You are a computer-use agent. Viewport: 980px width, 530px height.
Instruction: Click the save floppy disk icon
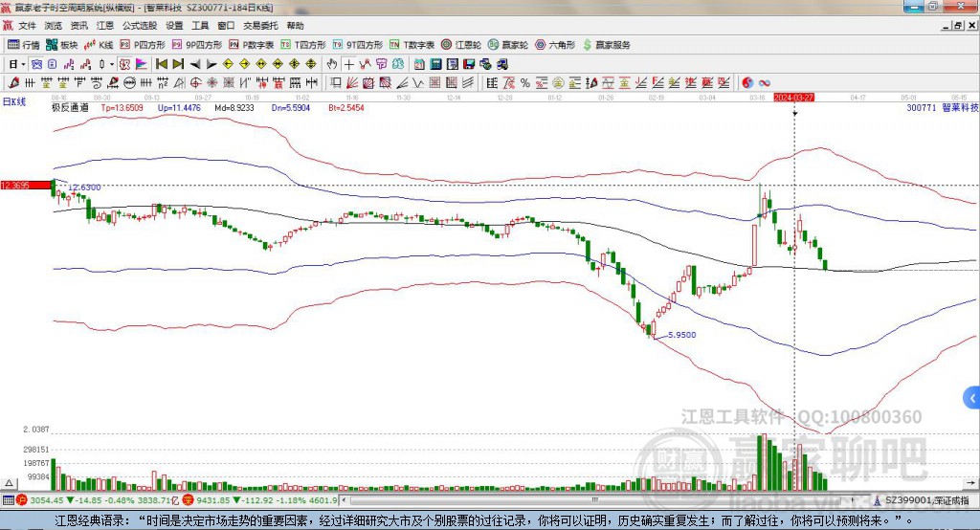click(469, 64)
